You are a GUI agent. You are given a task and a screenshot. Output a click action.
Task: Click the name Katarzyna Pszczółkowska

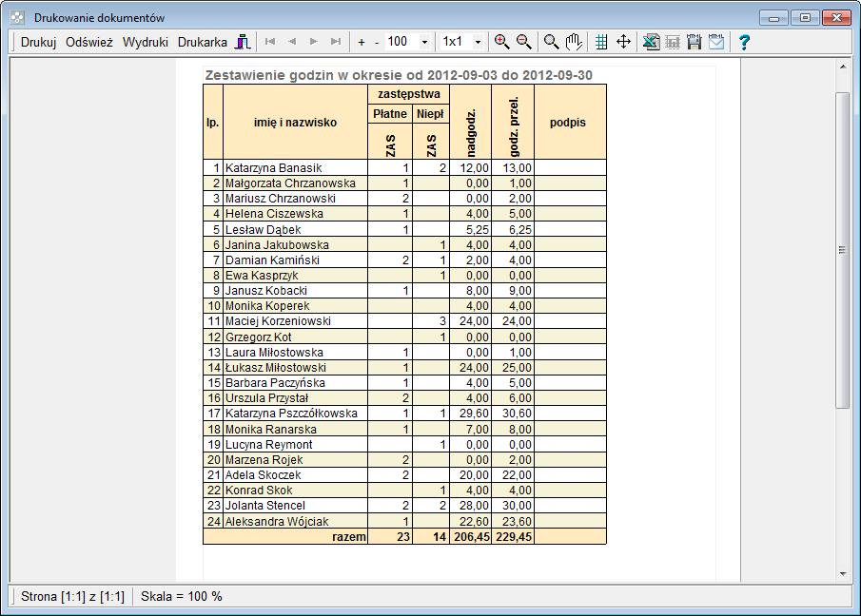tap(291, 414)
